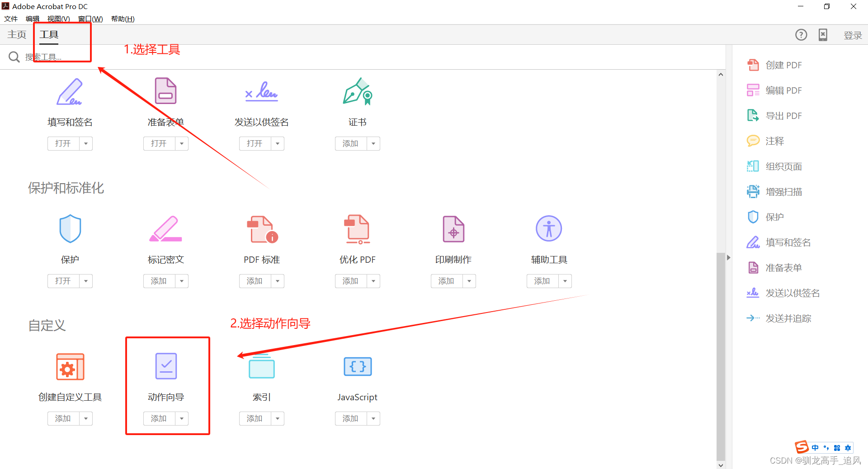Expand dropdown arrow beside 填写和签名 打开
868x469 pixels.
click(86, 144)
